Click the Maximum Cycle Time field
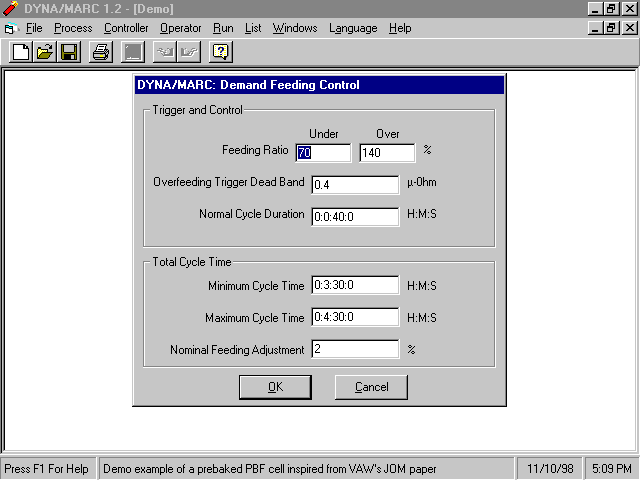640x480 pixels. 355,317
